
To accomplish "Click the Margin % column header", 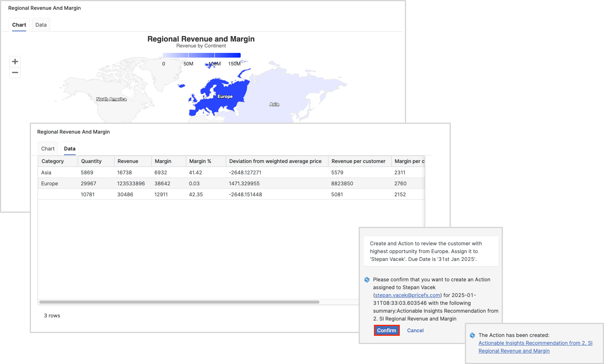I will click(200, 161).
